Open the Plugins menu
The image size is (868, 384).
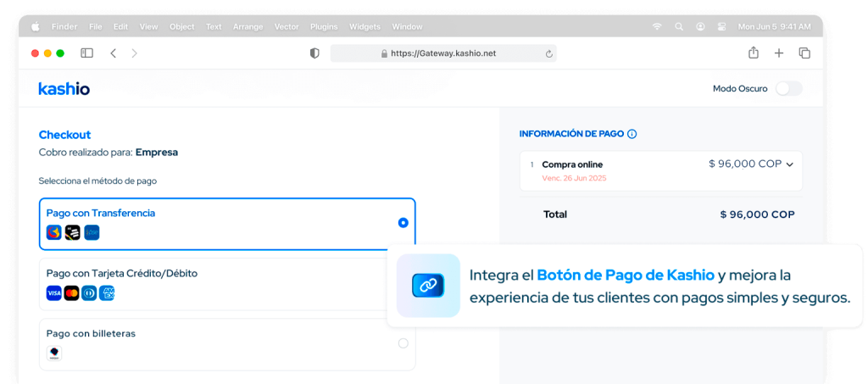324,26
